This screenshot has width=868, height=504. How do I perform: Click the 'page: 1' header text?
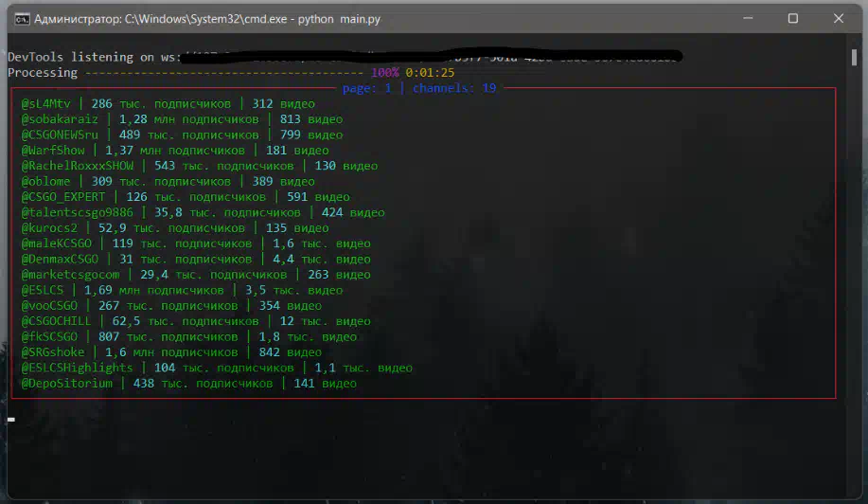(366, 88)
